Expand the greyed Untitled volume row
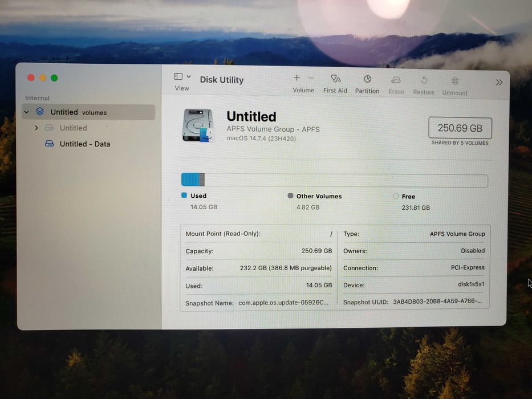Image resolution: width=532 pixels, height=399 pixels. coord(36,128)
